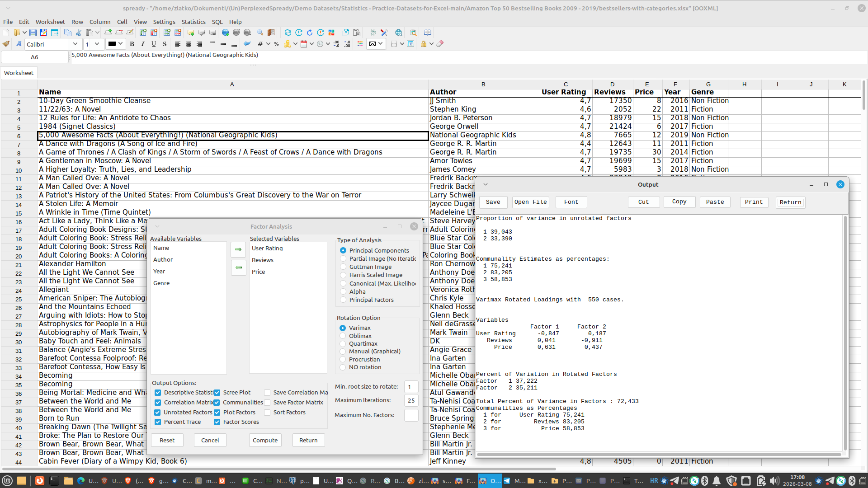Click the cell name box showing A6

35,57
